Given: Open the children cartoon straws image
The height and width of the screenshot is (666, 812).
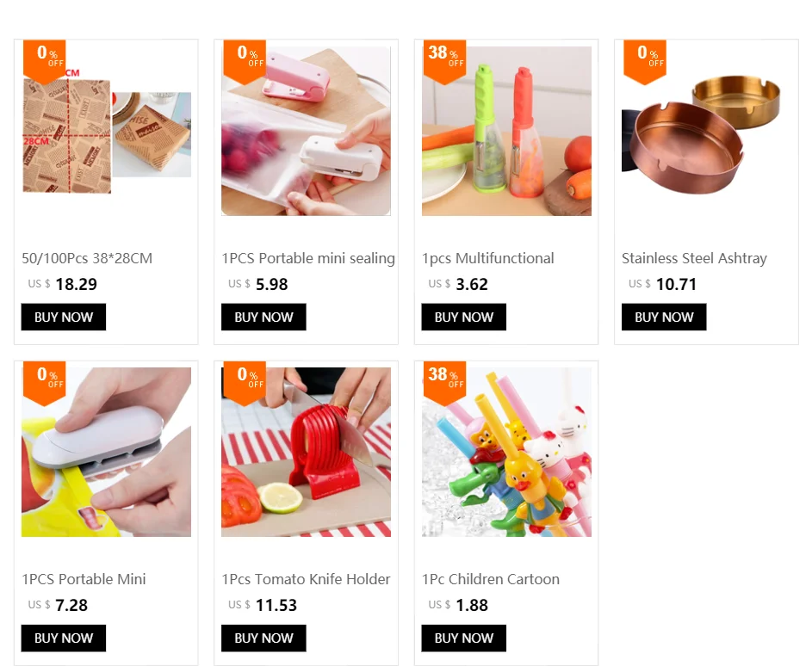Looking at the screenshot, I should tap(506, 452).
